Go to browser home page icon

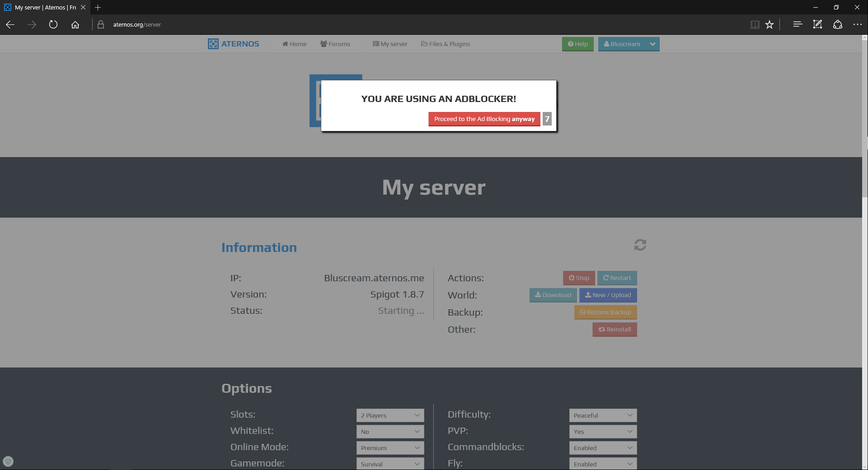tap(75, 25)
